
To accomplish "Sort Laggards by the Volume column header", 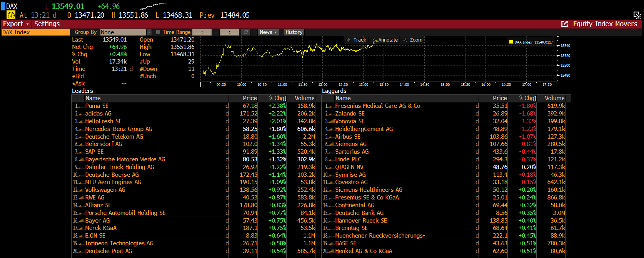I will [554, 98].
